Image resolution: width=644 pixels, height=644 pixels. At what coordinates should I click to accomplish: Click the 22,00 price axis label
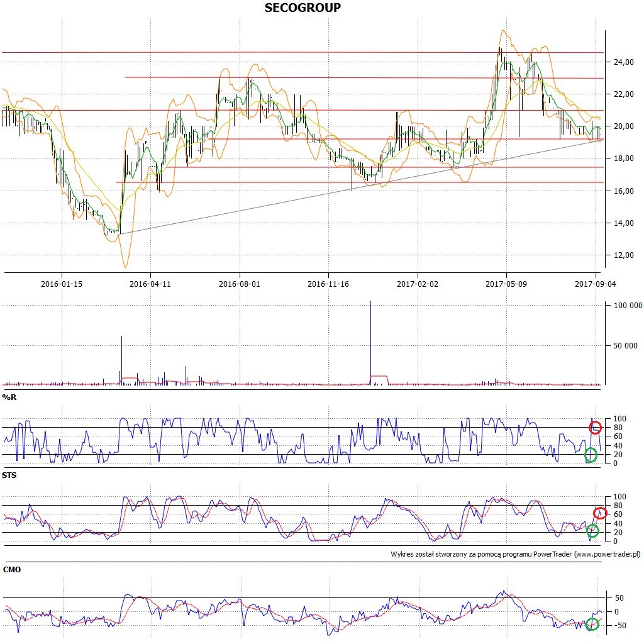click(623, 94)
